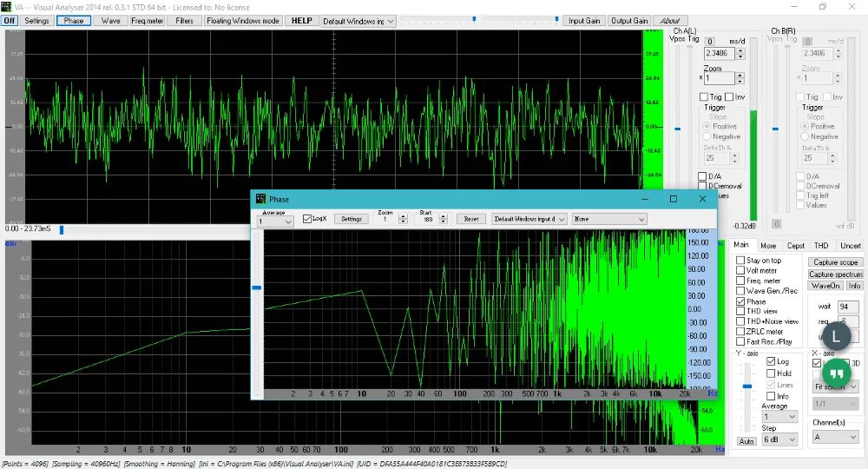The width and height of the screenshot is (868, 469).
Task: Click the Ch A Zoom stepper arrows
Action: click(x=740, y=78)
